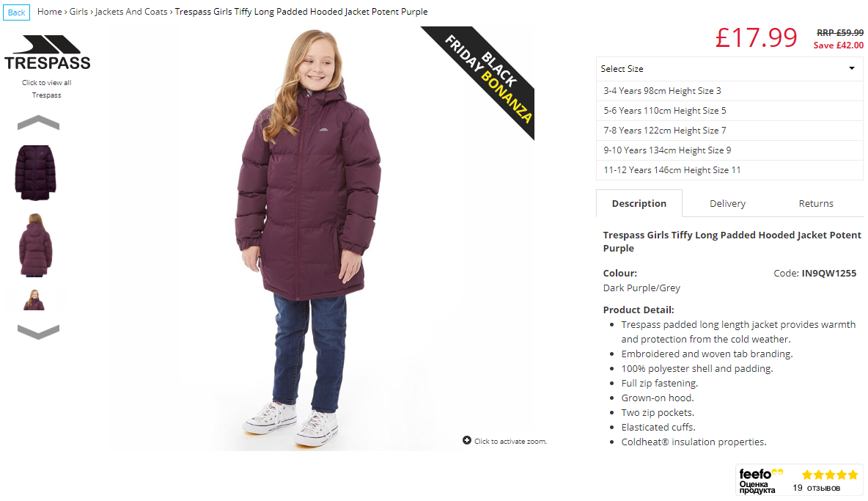The height and width of the screenshot is (501, 868).
Task: Click the Back button
Action: (17, 12)
